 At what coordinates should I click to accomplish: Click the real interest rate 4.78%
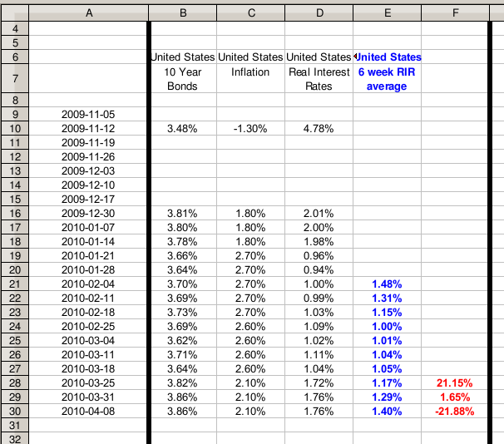[x=319, y=129]
